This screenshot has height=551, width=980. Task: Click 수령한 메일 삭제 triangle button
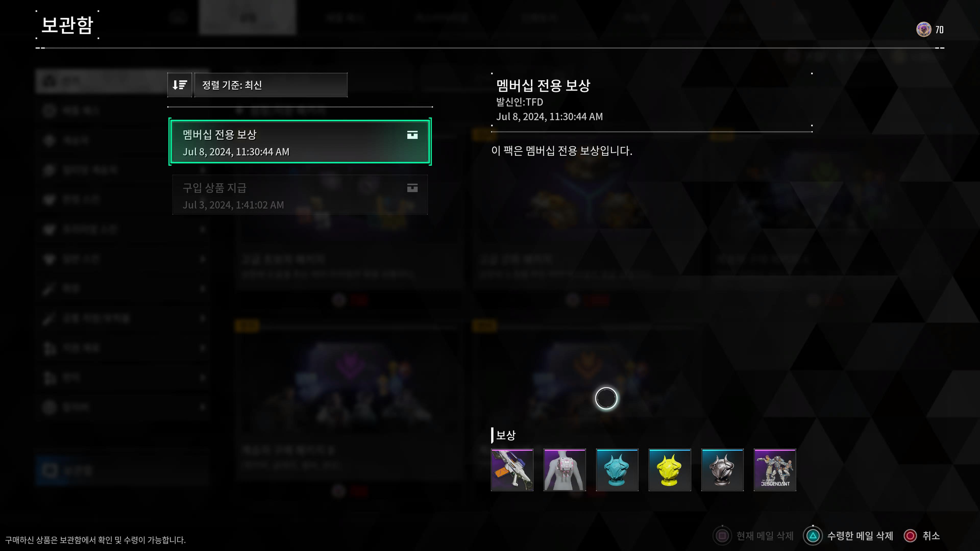pyautogui.click(x=848, y=536)
